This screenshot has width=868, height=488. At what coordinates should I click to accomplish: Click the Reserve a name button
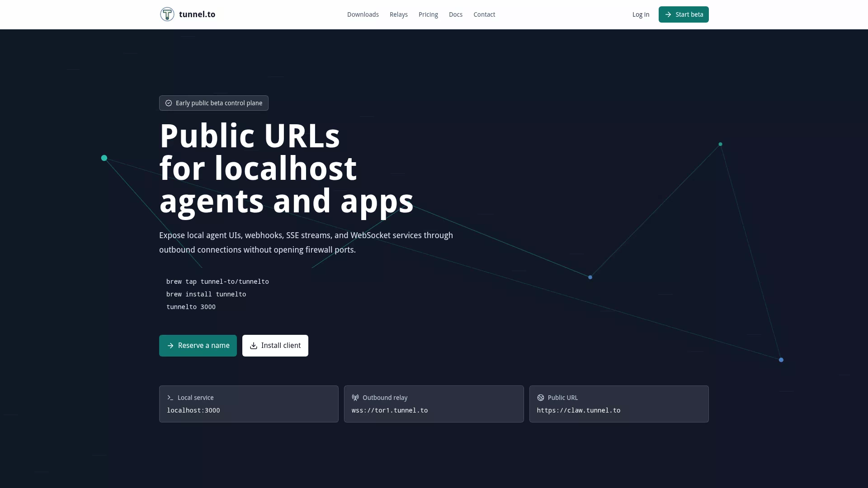click(x=198, y=346)
